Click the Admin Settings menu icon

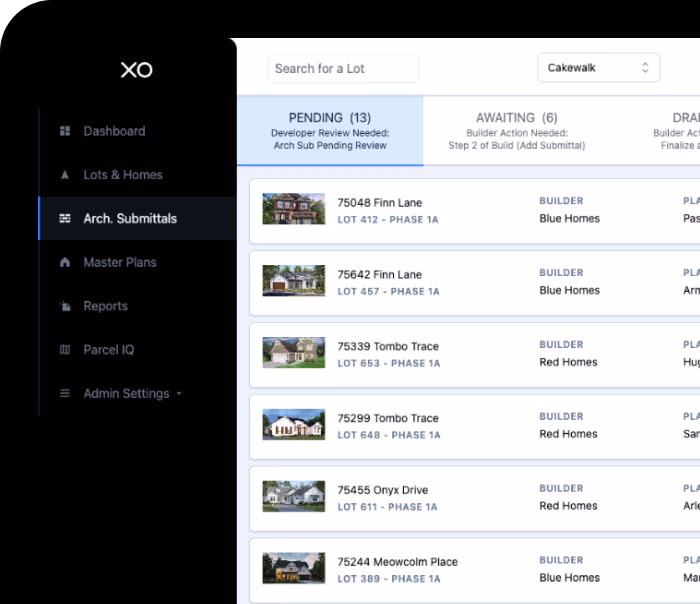click(65, 393)
